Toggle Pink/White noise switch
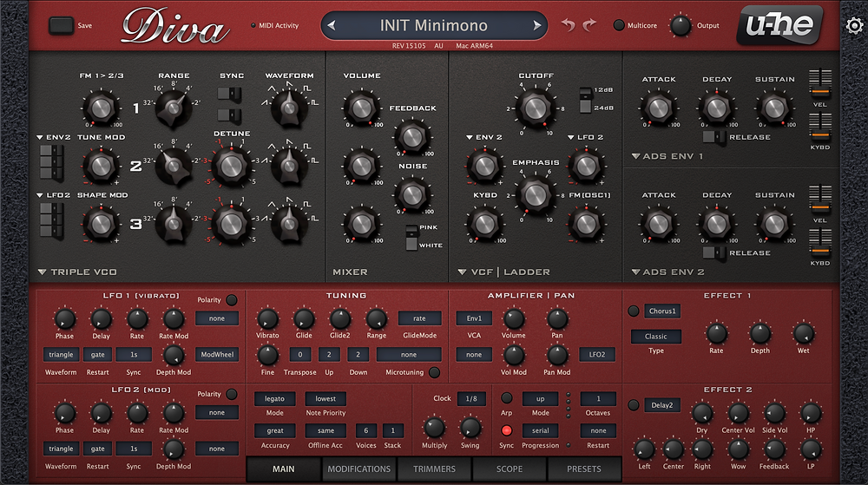 tap(411, 237)
